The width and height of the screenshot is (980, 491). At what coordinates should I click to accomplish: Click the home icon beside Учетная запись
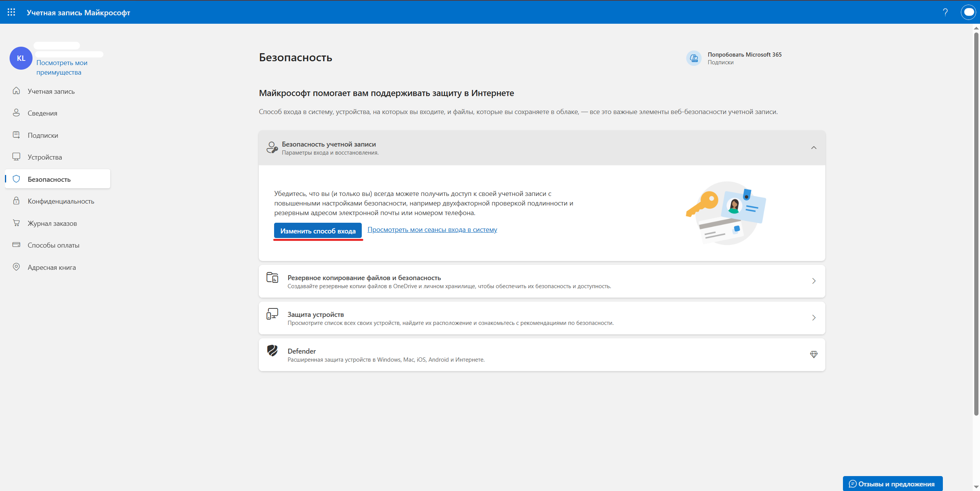16,91
